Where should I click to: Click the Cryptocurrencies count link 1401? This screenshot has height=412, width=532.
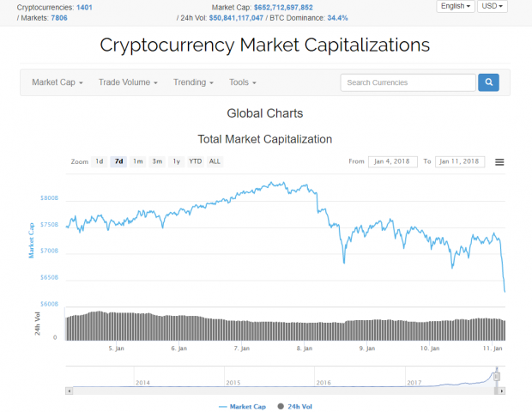84,7
